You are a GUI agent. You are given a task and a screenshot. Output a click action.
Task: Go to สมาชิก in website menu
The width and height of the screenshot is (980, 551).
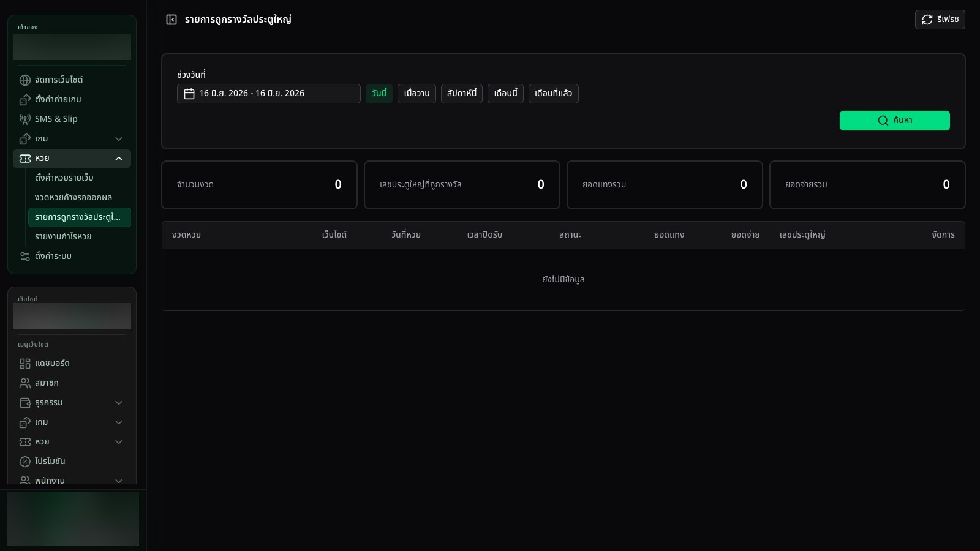tap(72, 383)
